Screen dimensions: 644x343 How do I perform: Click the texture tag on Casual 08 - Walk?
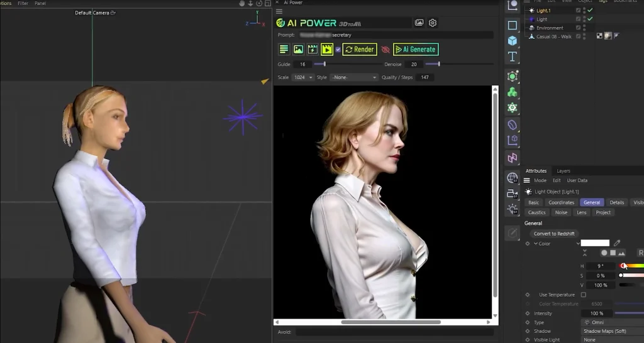pyautogui.click(x=608, y=36)
